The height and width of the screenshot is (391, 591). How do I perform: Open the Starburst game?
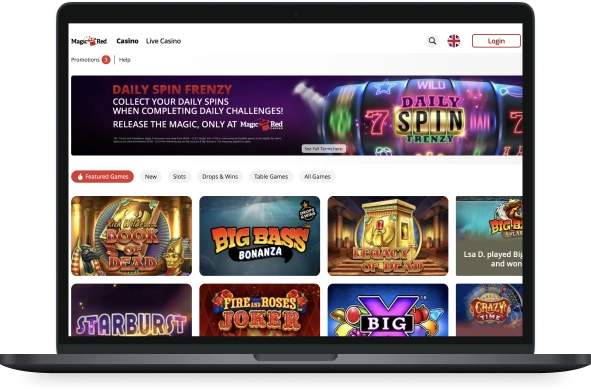[x=131, y=310]
